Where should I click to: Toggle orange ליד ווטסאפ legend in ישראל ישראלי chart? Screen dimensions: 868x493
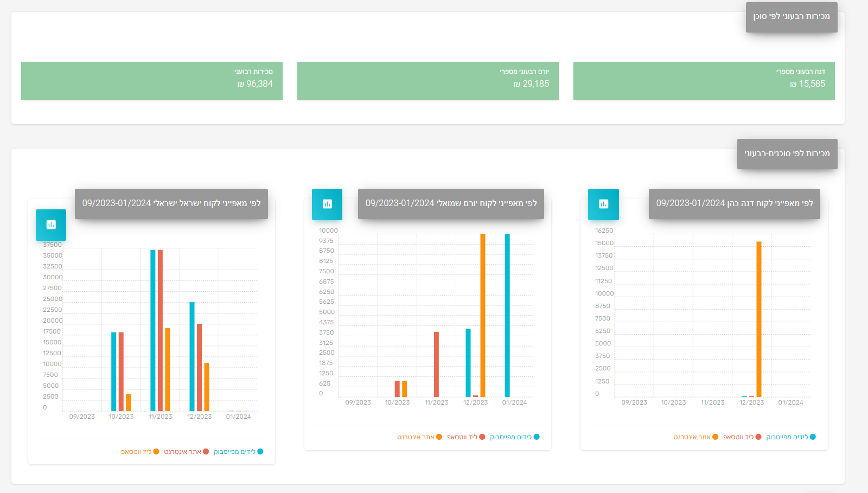pos(140,452)
